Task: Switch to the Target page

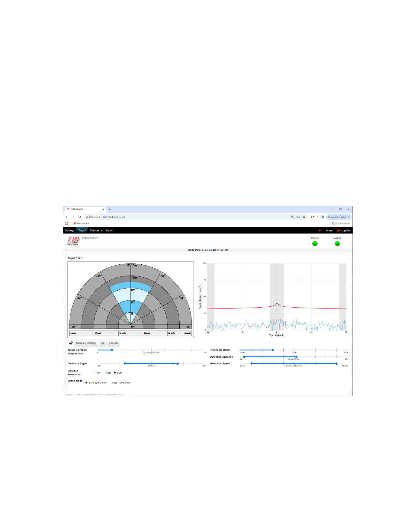Action: [82, 231]
